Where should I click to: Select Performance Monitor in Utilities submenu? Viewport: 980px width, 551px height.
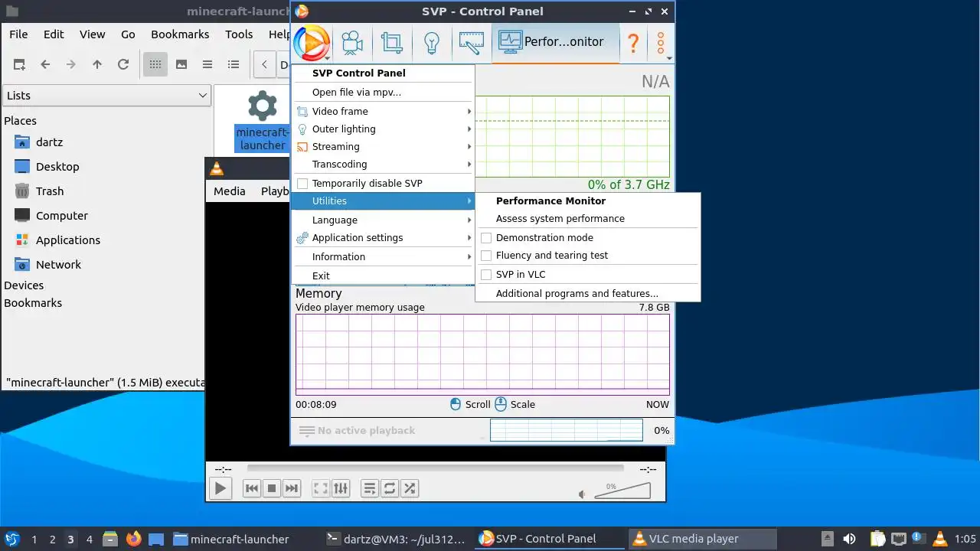click(x=587, y=201)
